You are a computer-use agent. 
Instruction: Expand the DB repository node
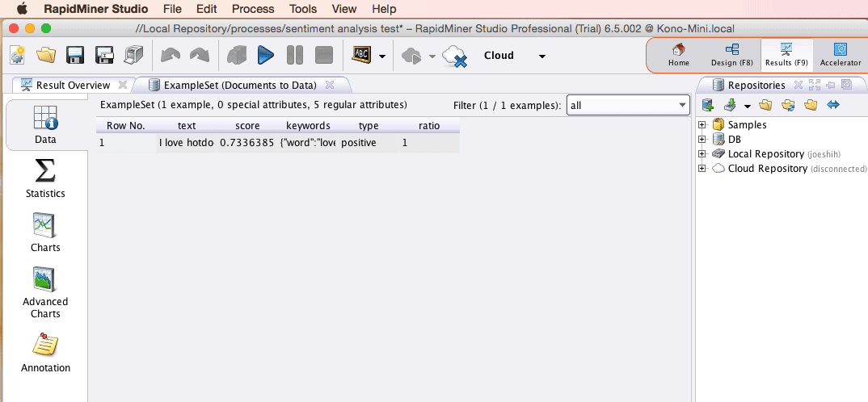tap(702, 140)
